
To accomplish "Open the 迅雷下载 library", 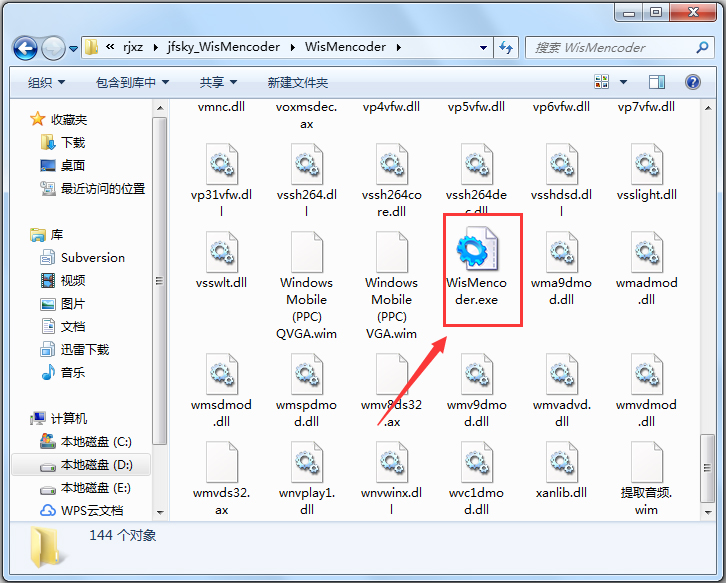I will tap(75, 349).
